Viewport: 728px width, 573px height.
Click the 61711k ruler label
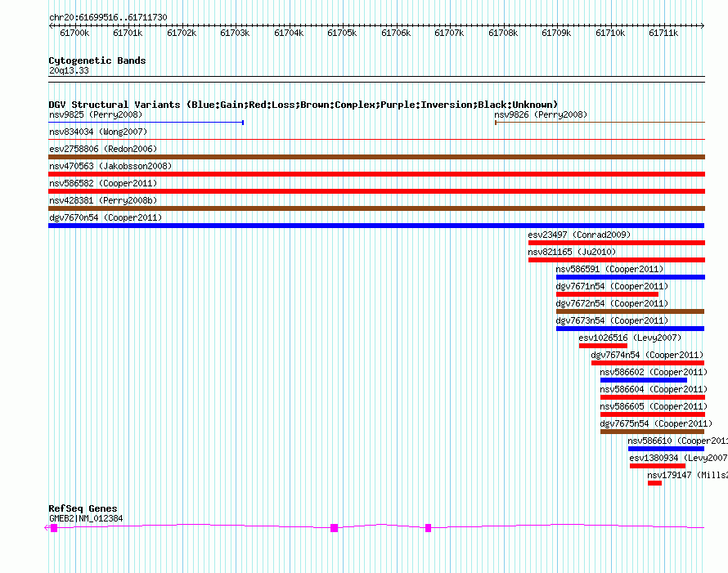[663, 33]
